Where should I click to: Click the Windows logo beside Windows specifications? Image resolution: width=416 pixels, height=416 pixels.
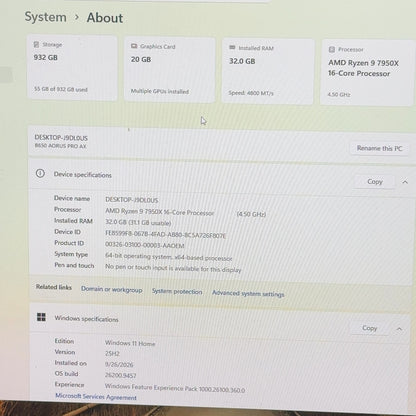pos(41,317)
